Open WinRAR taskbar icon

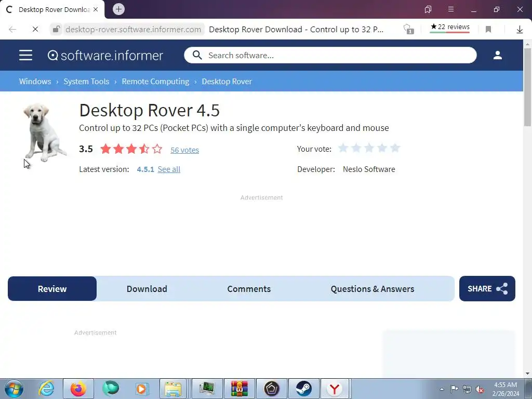point(240,389)
